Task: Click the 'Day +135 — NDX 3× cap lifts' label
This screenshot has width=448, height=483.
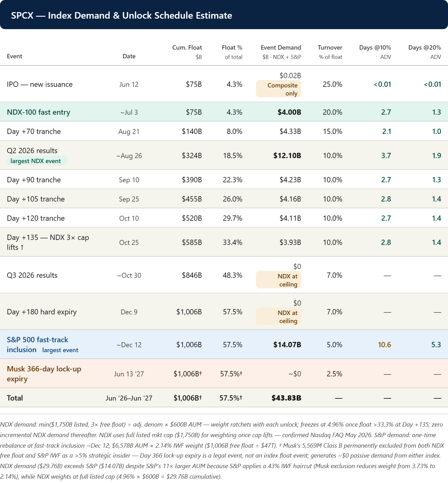Action: point(48,242)
